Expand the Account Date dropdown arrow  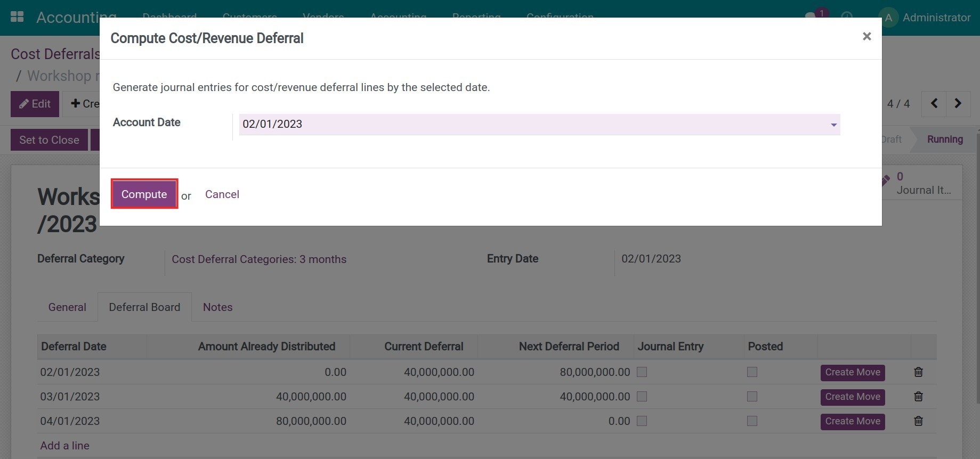point(833,125)
